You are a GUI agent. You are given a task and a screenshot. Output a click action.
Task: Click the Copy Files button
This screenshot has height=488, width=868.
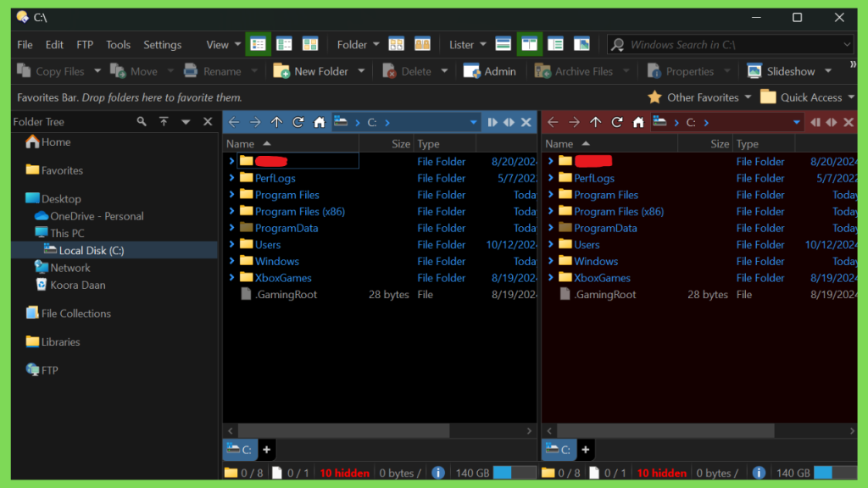pos(52,71)
